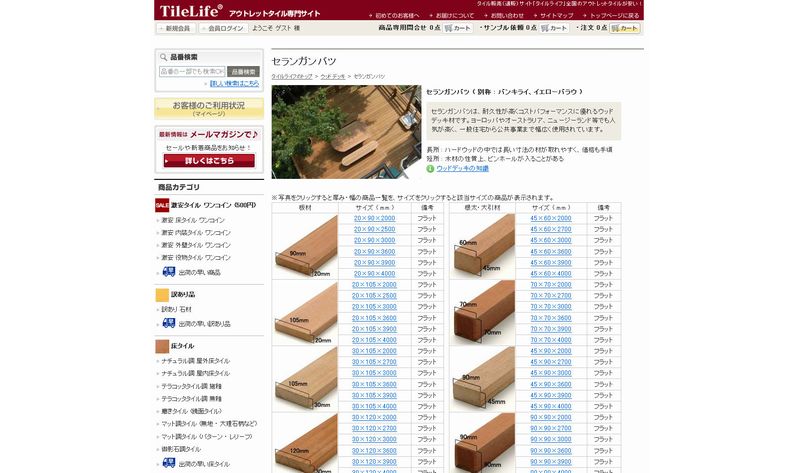Open サイトマップ in top navigation
This screenshot has width=800, height=473.
556,16
